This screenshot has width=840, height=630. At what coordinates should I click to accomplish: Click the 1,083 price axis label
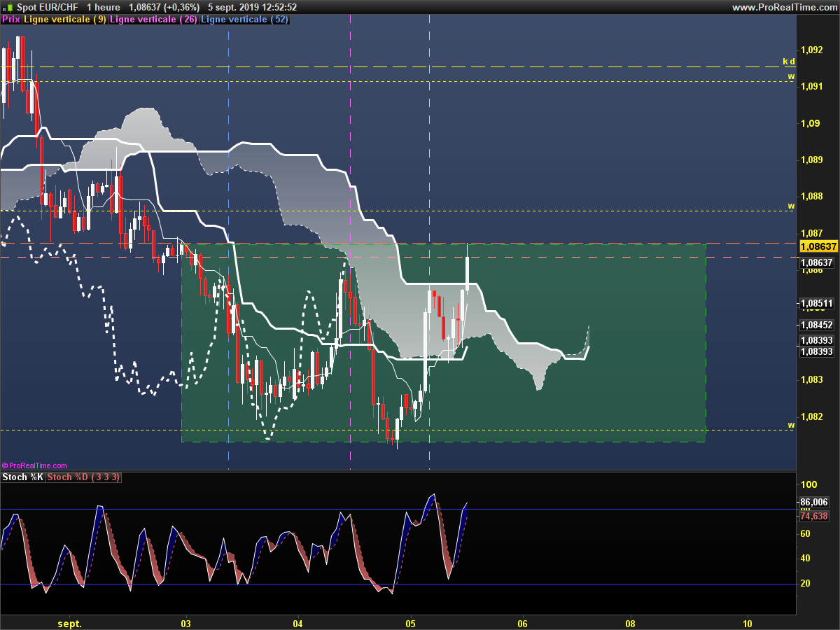coord(812,380)
